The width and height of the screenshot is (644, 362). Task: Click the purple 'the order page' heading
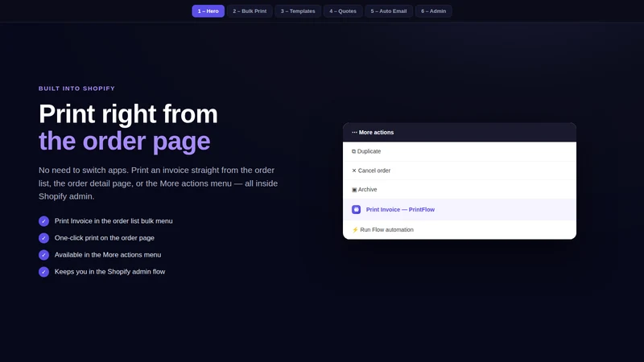point(125,142)
